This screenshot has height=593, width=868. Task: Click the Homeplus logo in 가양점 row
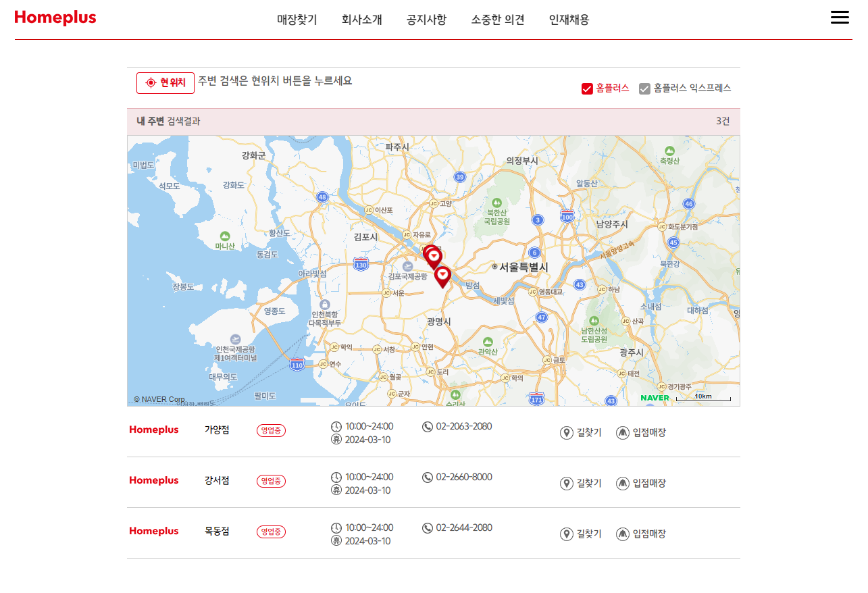coord(154,430)
